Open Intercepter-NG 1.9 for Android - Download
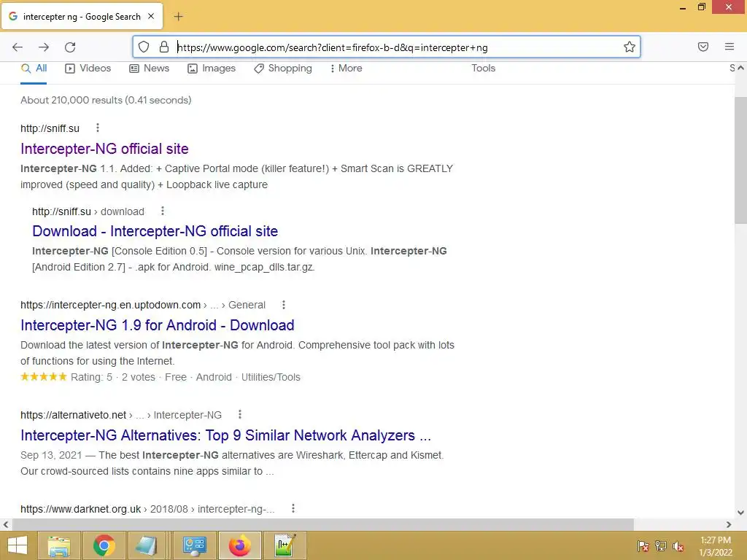Image resolution: width=747 pixels, height=560 pixels. click(158, 325)
